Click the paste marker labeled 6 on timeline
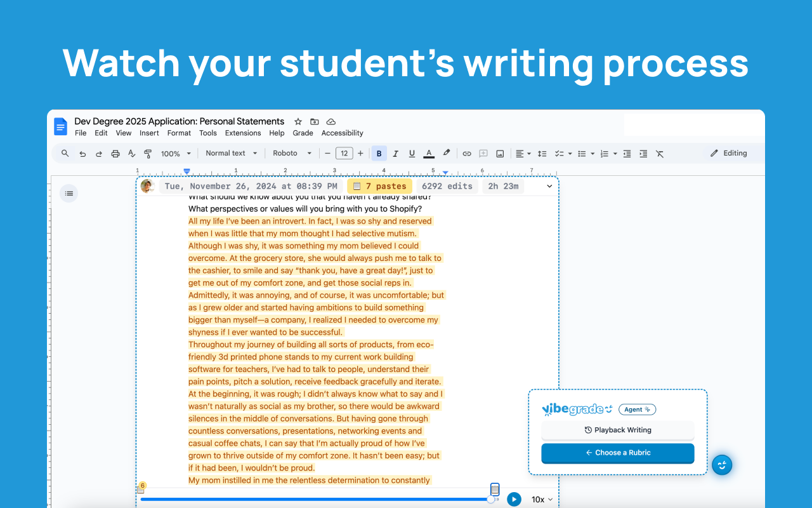The width and height of the screenshot is (812, 508). click(x=141, y=488)
